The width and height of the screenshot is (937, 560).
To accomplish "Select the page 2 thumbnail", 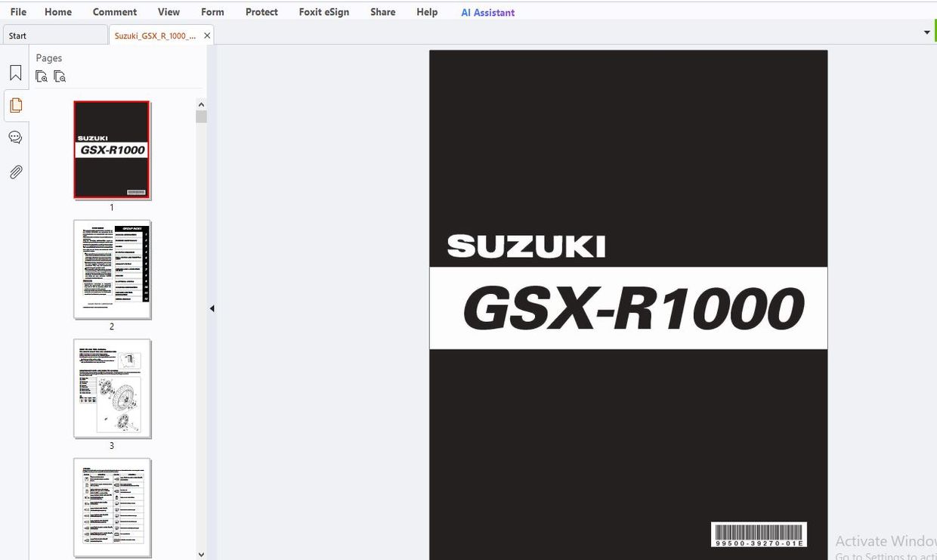I will coord(112,269).
